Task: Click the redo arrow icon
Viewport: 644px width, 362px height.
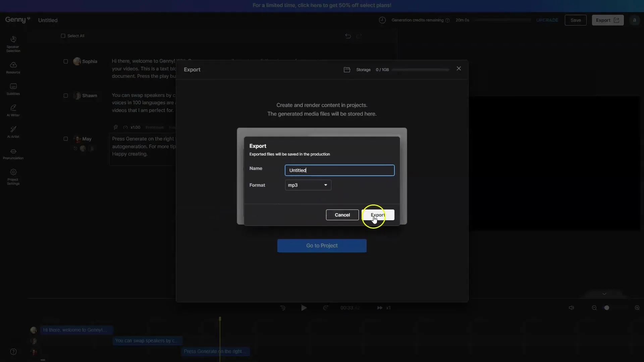Action: (x=359, y=36)
